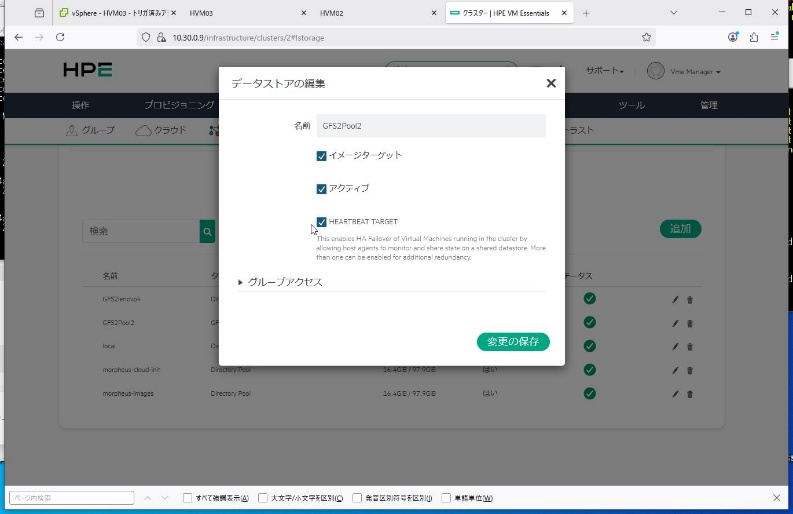
Task: Click the green 追加 add button
Action: pos(680,229)
